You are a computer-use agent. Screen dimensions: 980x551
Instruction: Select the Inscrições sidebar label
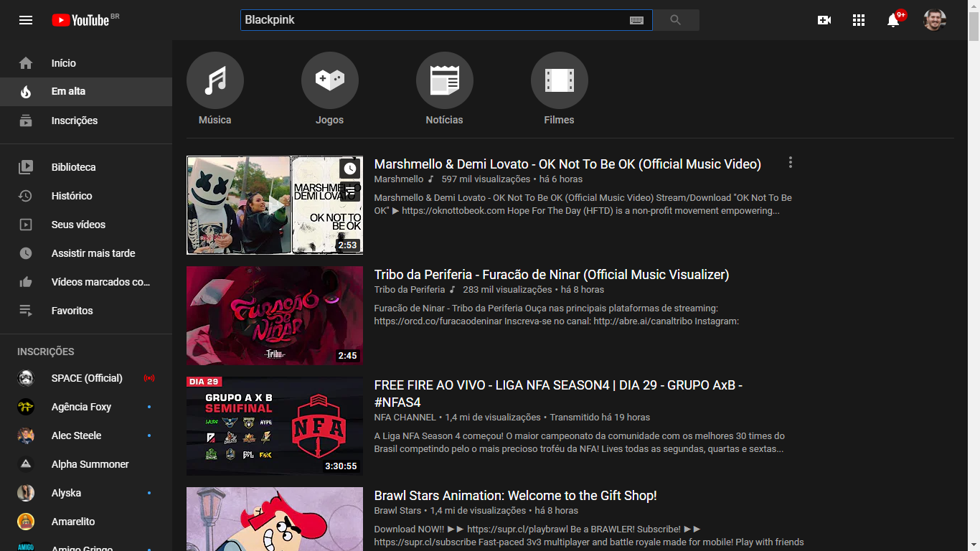tap(75, 121)
